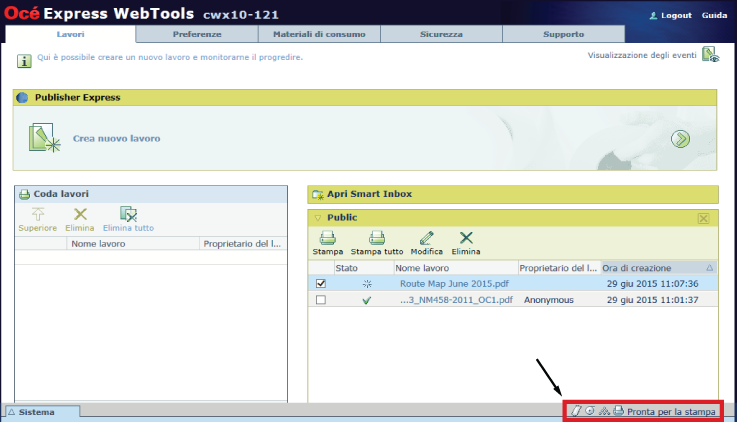
Task: Click Elimina tutto in job queue
Action: (128, 219)
